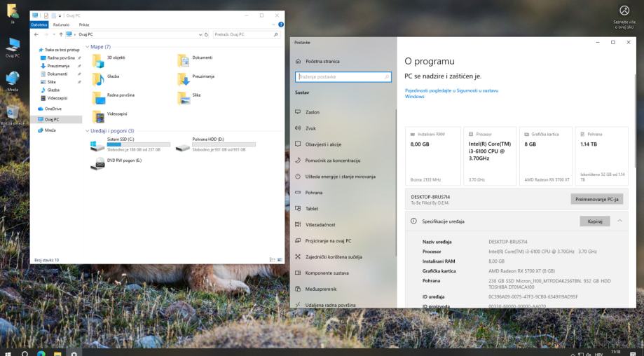Click Preimenovanje PC-ja button
Image resolution: width=644 pixels, height=356 pixels.
[597, 199]
